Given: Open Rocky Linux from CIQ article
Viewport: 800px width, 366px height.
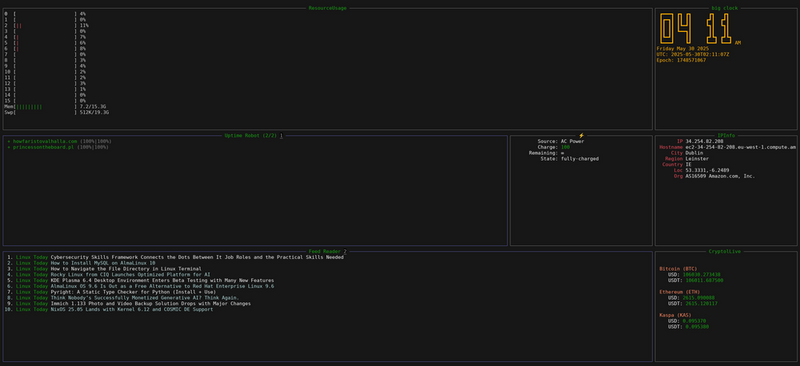Looking at the screenshot, I should coord(130,275).
